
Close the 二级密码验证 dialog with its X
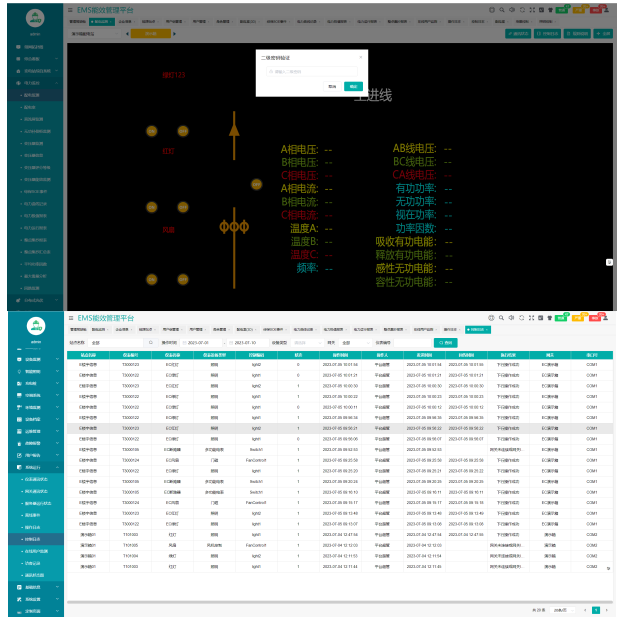[x=360, y=57]
